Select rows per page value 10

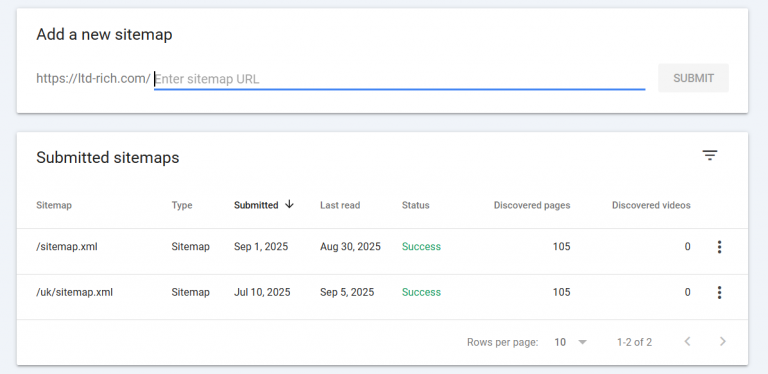pos(560,342)
